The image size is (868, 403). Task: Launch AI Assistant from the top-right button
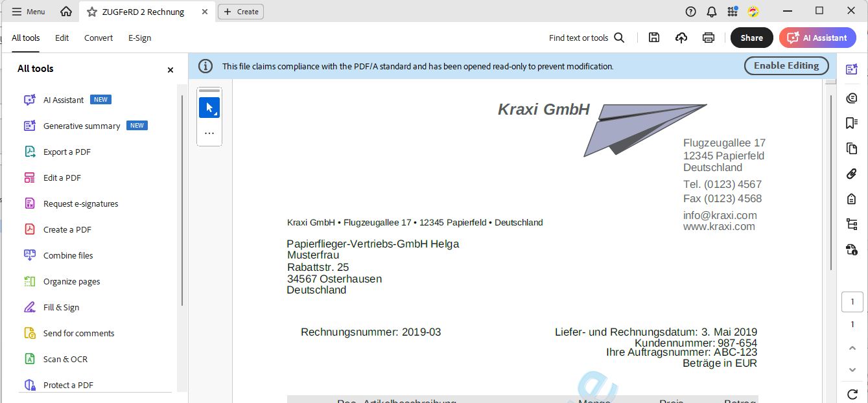coord(817,38)
